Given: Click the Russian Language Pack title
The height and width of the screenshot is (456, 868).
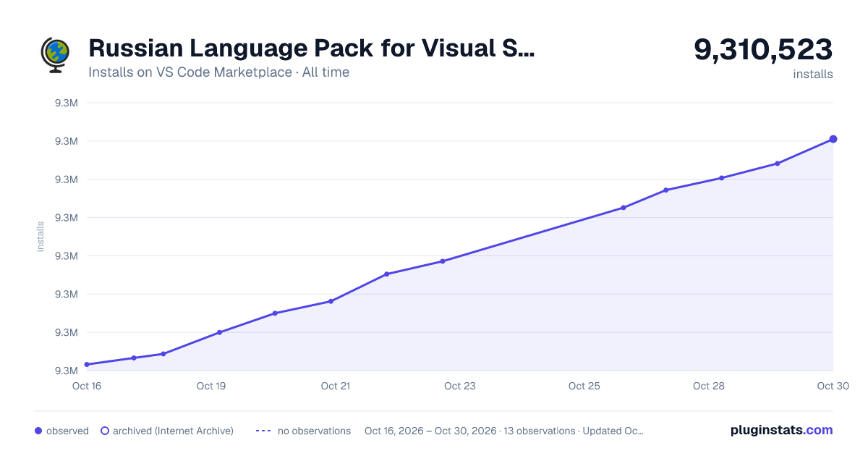Looking at the screenshot, I should [x=312, y=48].
